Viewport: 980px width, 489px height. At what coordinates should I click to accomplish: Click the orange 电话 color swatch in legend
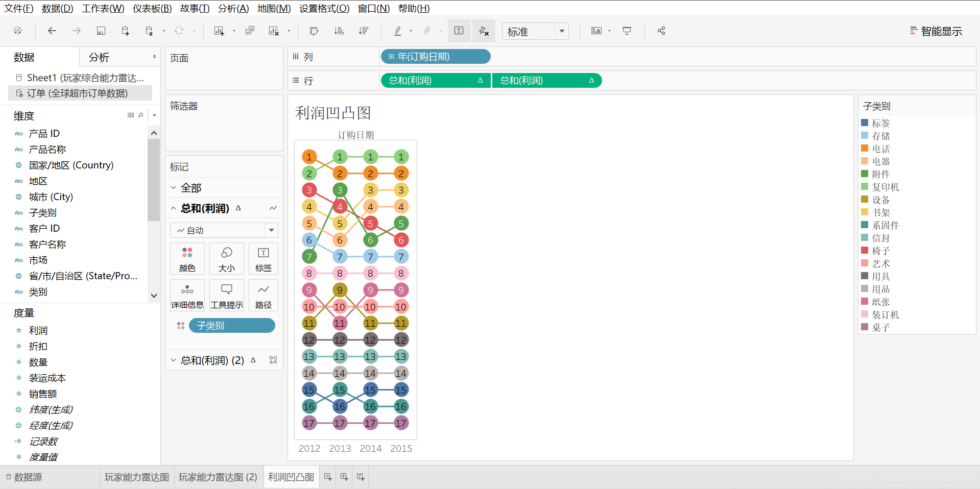pos(865,149)
